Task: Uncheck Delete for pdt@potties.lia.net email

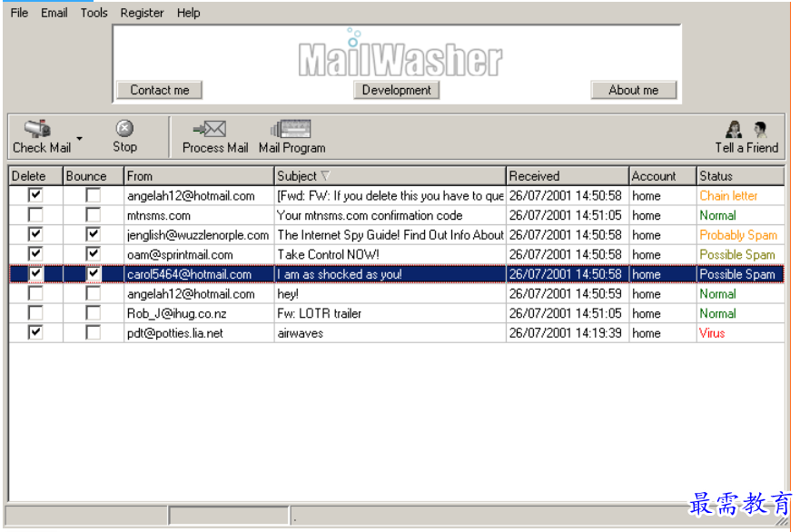Action: pyautogui.click(x=35, y=332)
